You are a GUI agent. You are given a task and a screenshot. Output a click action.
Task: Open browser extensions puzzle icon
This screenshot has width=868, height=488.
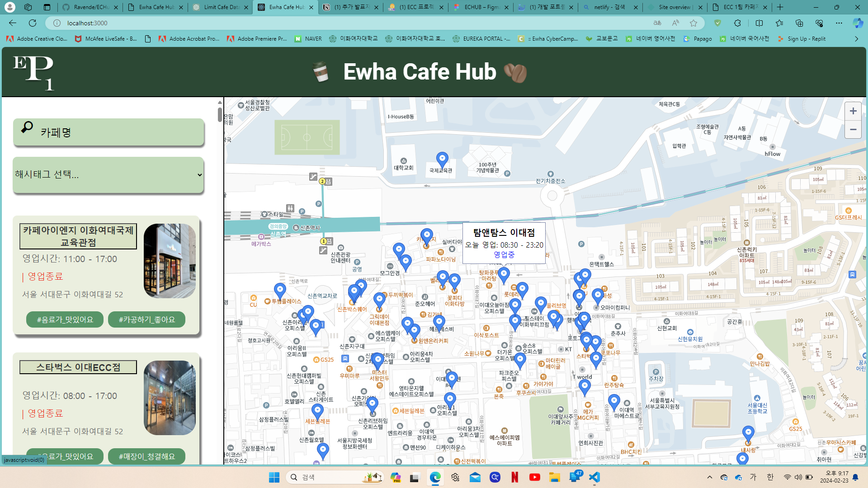coord(737,23)
